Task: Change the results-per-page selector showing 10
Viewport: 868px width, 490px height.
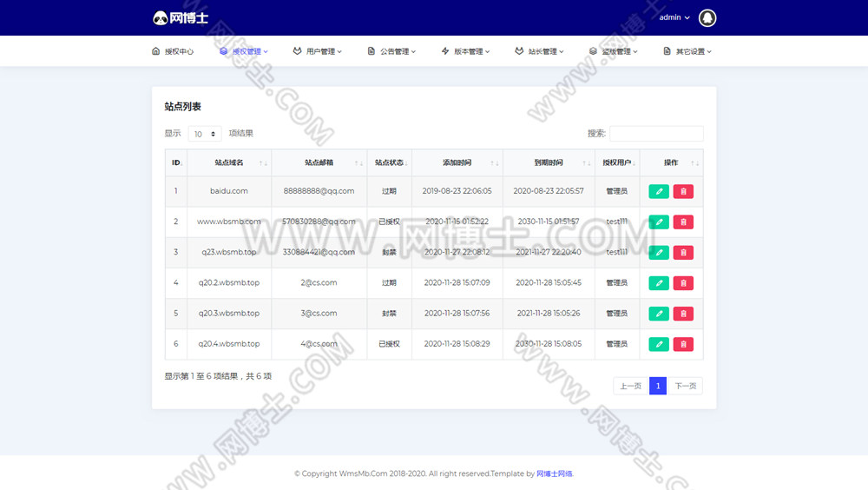Action: coord(205,134)
